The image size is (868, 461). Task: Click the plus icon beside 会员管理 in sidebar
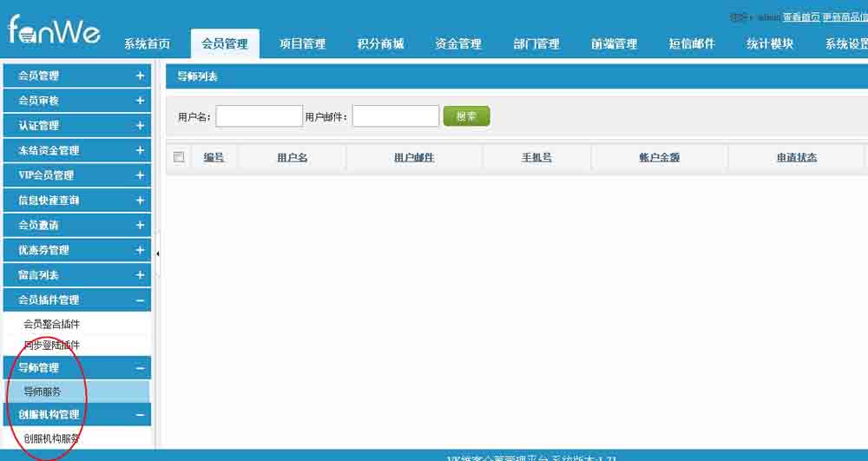click(x=140, y=76)
